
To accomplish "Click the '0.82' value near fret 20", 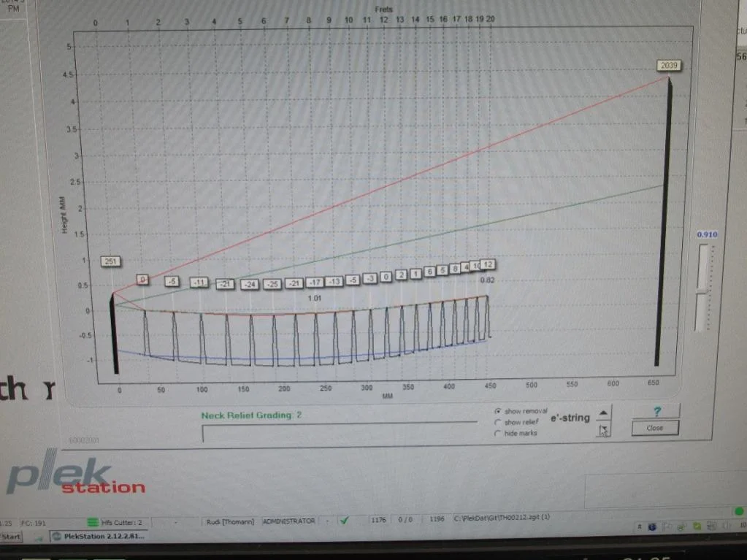I will pyautogui.click(x=487, y=280).
